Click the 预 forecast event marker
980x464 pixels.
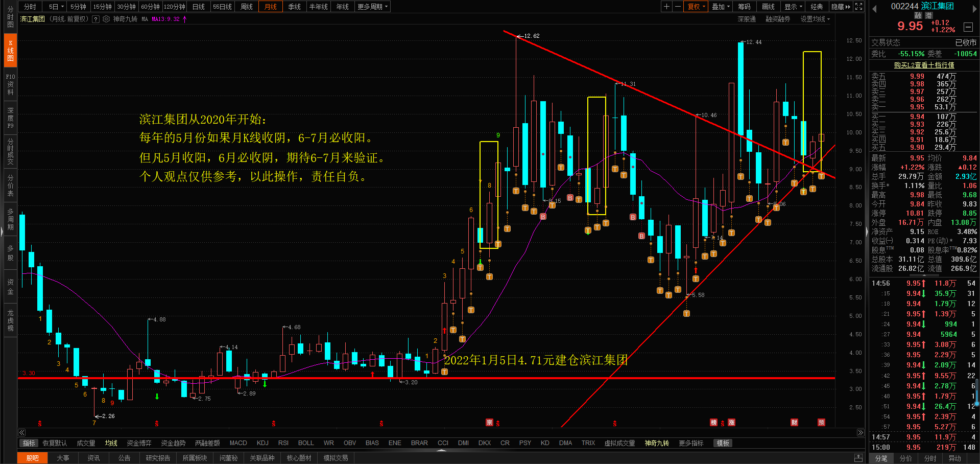click(821, 422)
